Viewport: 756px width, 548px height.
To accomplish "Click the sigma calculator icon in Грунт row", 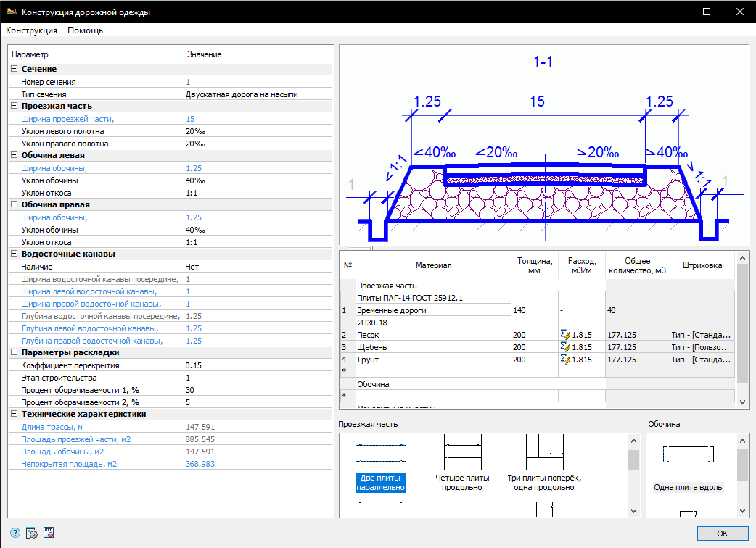I will pos(565,360).
